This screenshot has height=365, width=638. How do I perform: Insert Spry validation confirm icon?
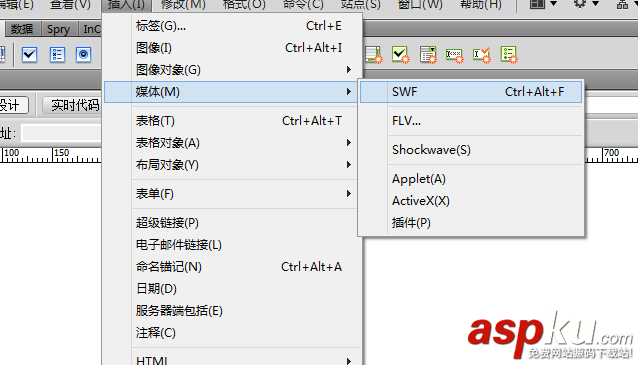pos(481,55)
